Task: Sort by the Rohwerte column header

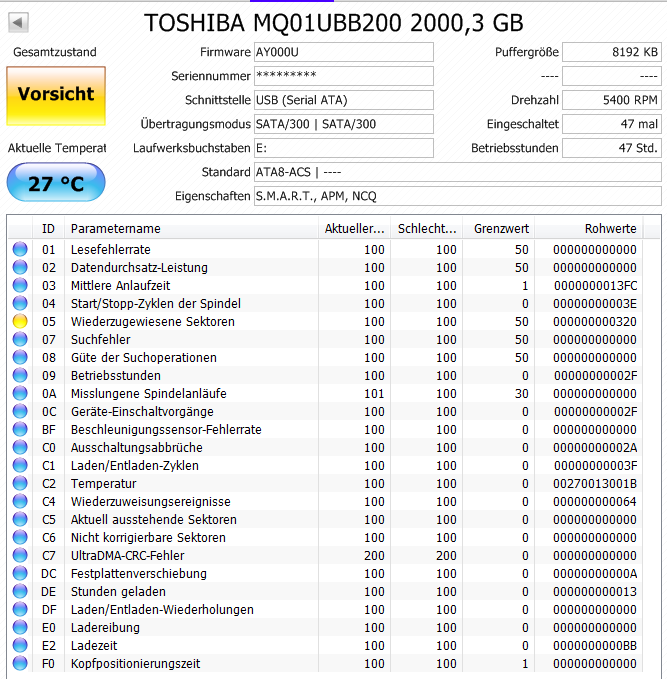Action: [589, 228]
